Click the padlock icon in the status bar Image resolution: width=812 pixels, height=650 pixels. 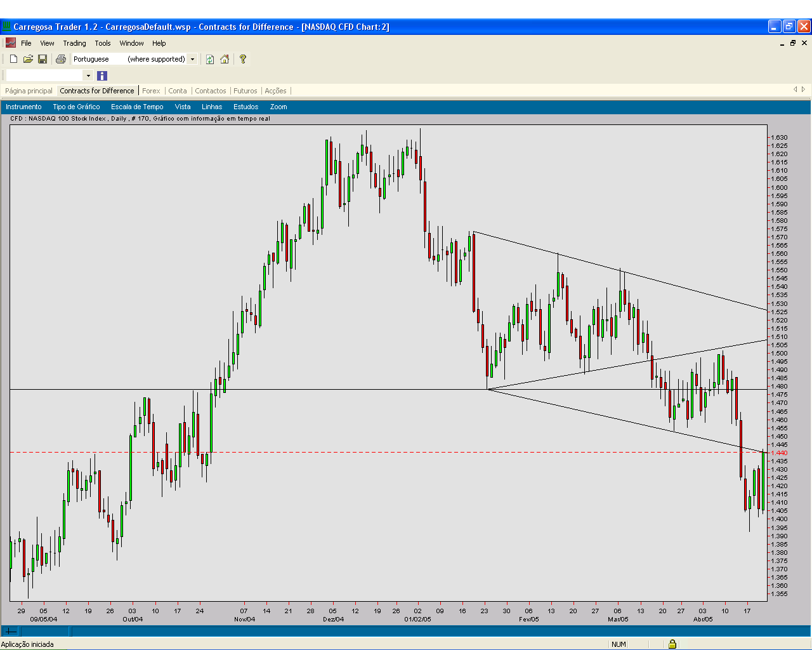(x=672, y=644)
